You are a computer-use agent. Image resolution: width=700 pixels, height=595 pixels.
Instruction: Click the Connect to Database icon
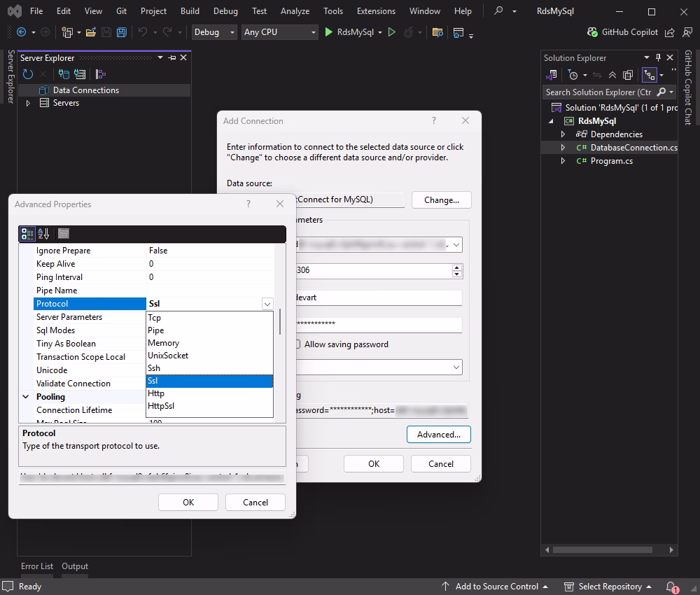coord(63,74)
